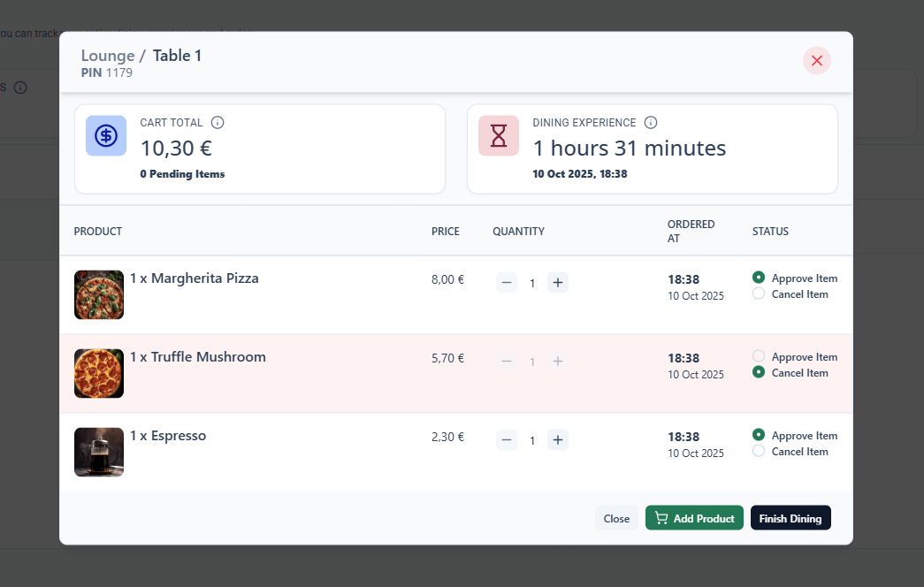The height and width of the screenshot is (587, 924).
Task: Select Approve Item for Margherita Pizza
Action: point(759,278)
